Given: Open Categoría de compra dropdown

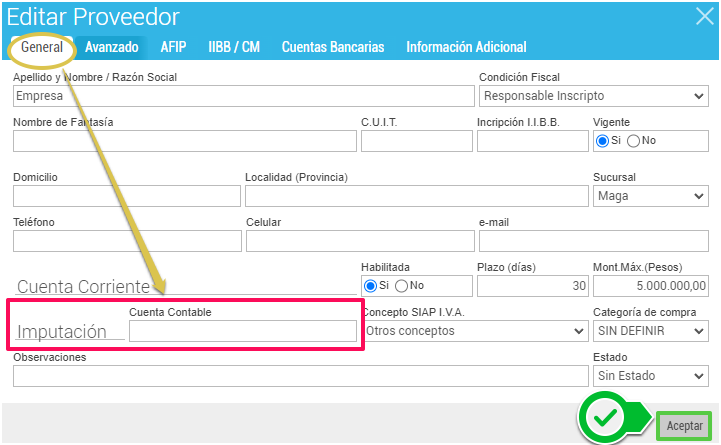Looking at the screenshot, I should point(651,331).
